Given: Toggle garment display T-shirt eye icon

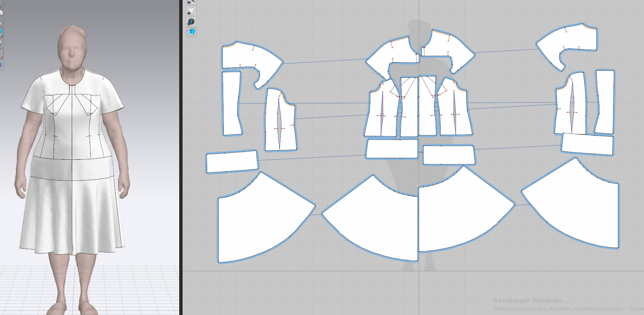Looking at the screenshot, I should (191, 11).
